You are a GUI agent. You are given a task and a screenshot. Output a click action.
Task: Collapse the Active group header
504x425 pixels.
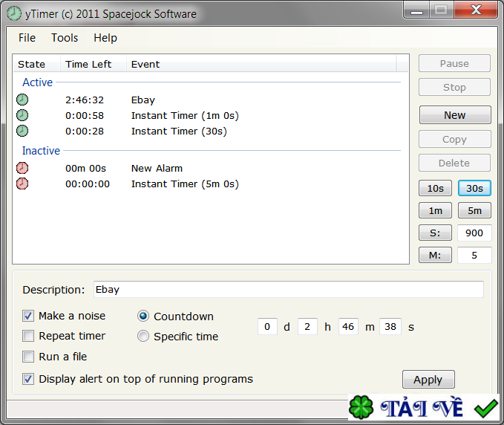[x=37, y=82]
